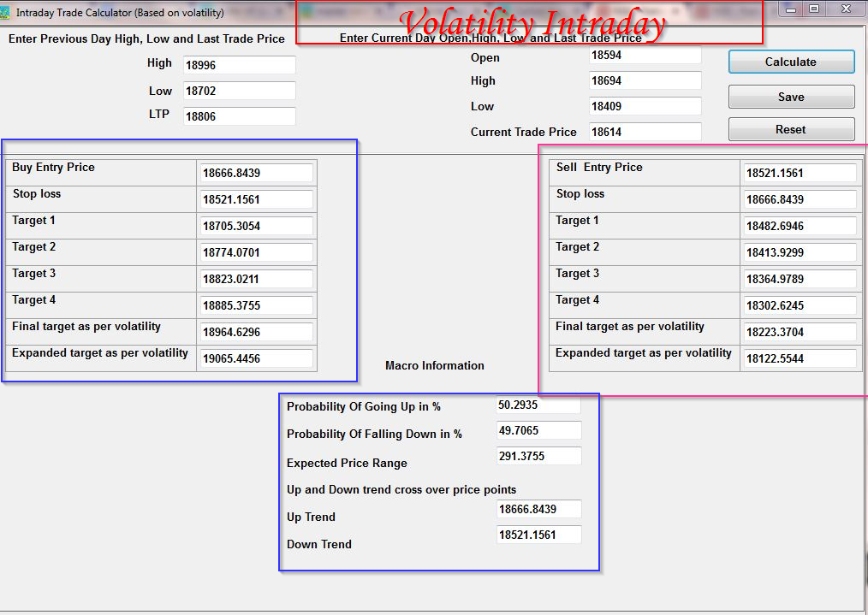
Task: Click the Expanded target as per volatility value
Action: pos(254,358)
